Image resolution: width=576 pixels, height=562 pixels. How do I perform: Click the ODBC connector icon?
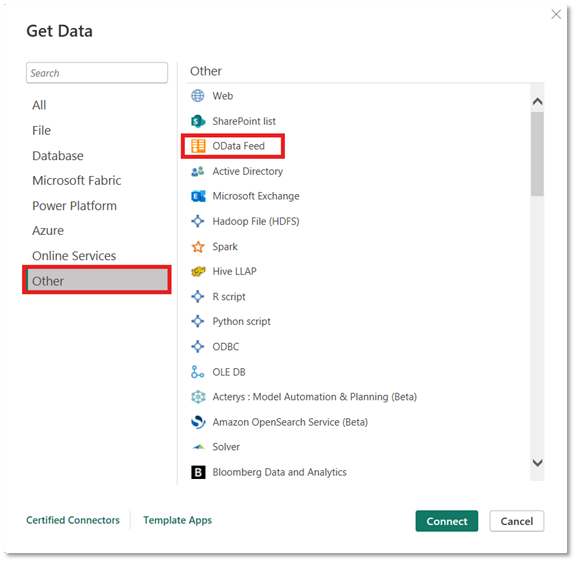(198, 346)
